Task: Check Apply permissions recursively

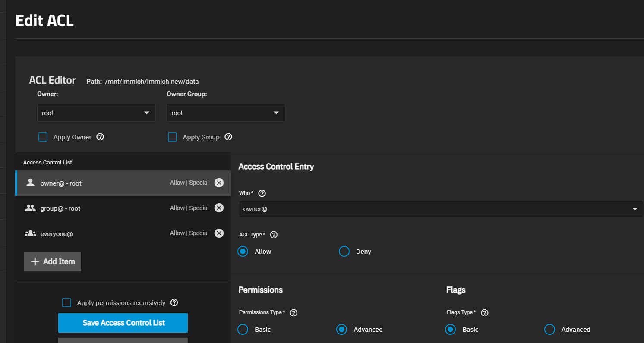Action: 67,303
